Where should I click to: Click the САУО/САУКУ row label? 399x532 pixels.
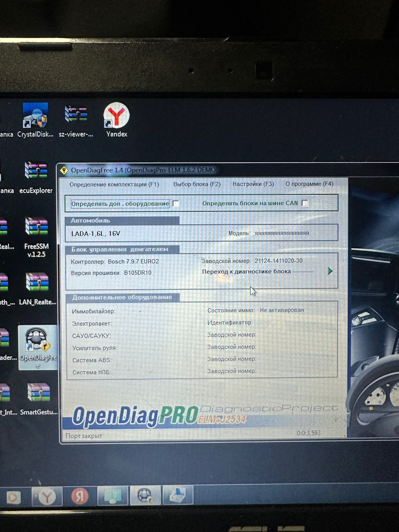tap(91, 335)
